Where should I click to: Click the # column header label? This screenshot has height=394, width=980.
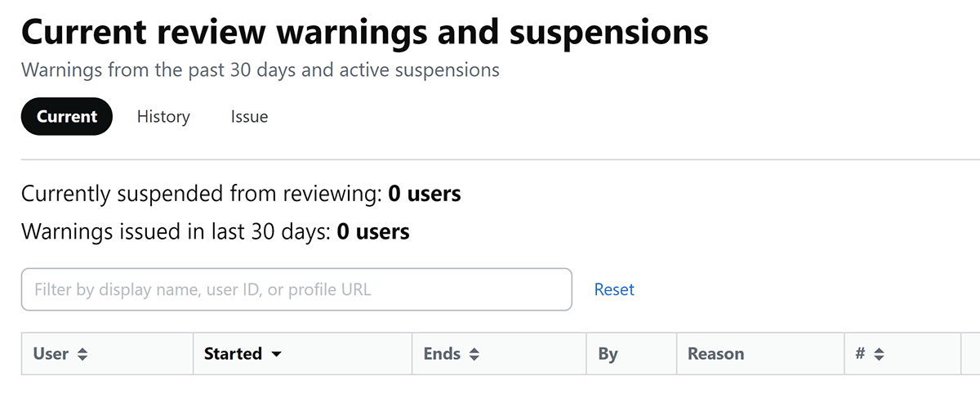pos(860,354)
